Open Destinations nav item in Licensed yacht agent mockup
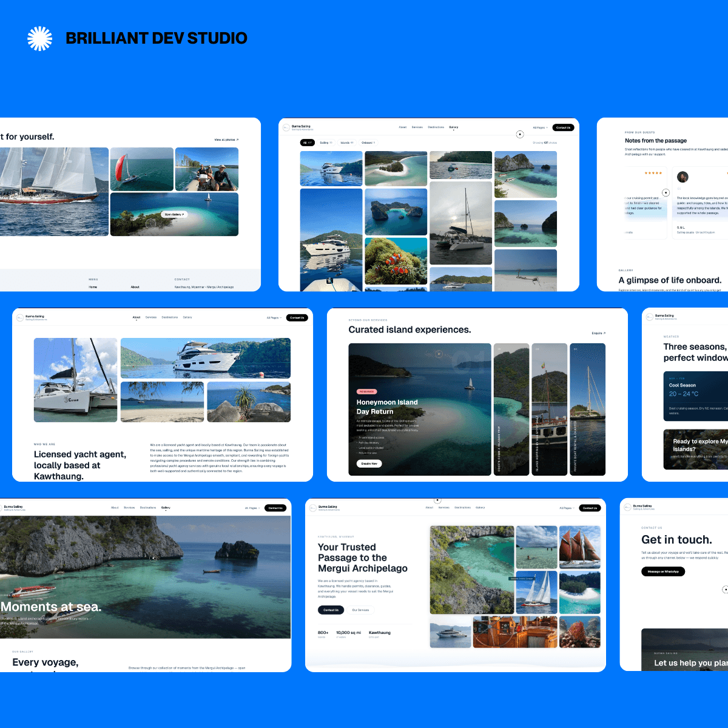The image size is (728, 728). click(170, 317)
